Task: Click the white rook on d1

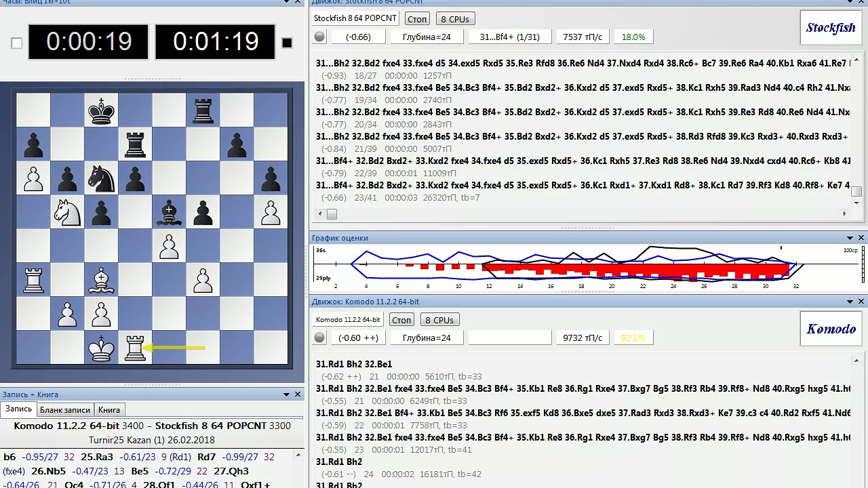Action: point(135,348)
